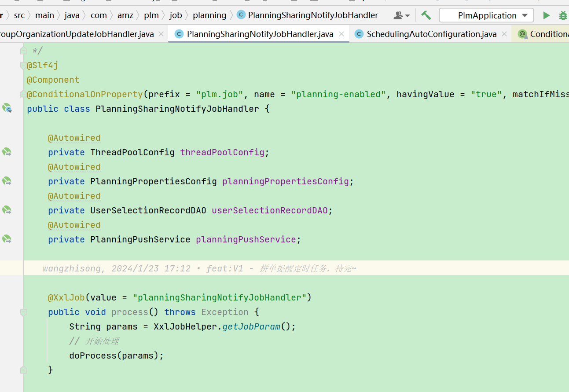Collapse the process() method fold marker
The height and width of the screenshot is (392, 569).
(24, 312)
